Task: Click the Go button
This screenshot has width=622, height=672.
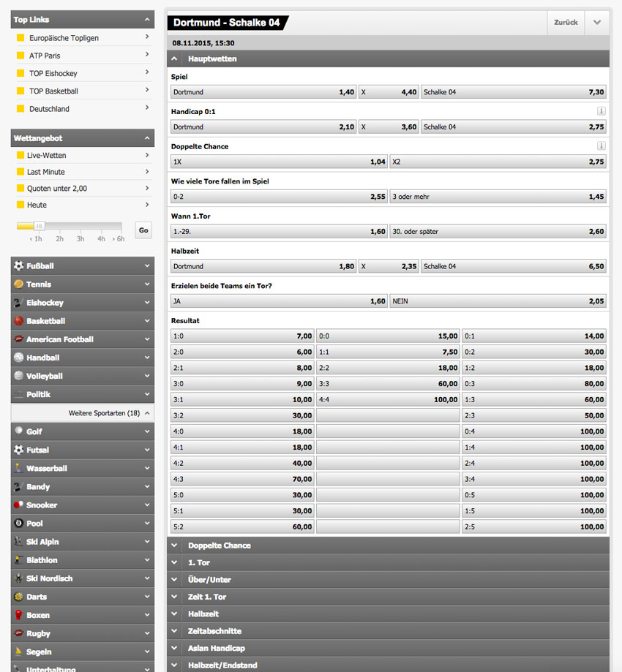Action: [143, 230]
